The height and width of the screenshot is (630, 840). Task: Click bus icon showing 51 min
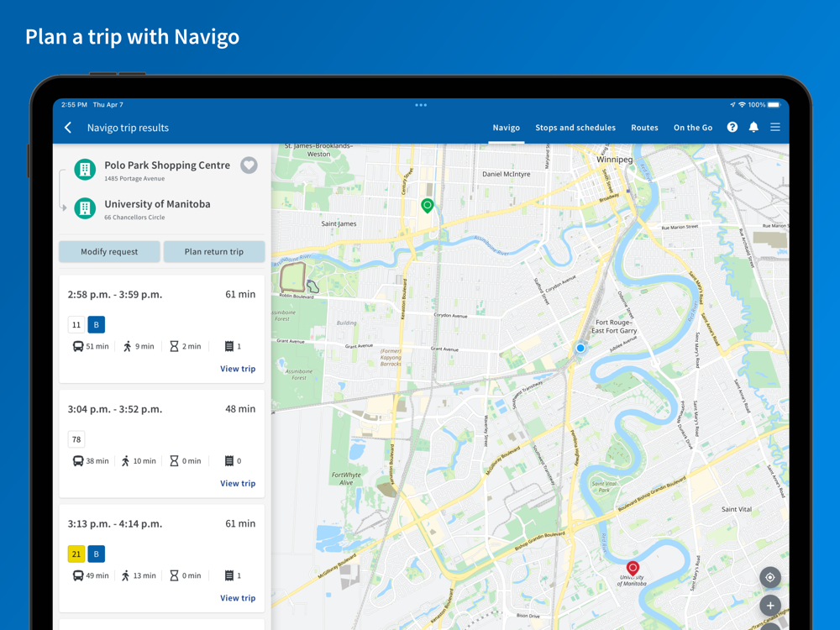[78, 347]
